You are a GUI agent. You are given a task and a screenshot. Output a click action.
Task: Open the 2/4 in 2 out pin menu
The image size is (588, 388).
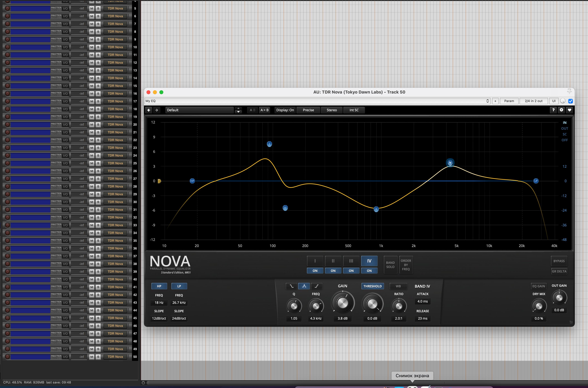pyautogui.click(x=533, y=101)
